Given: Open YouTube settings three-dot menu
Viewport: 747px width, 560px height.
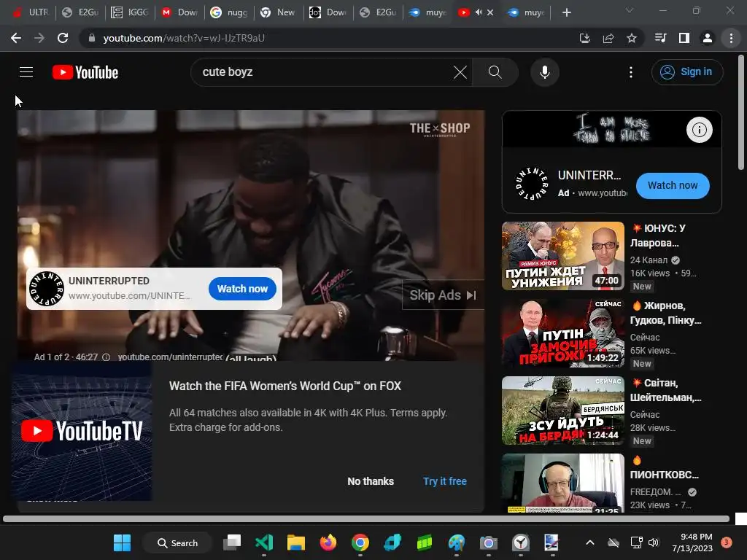Looking at the screenshot, I should (x=631, y=72).
